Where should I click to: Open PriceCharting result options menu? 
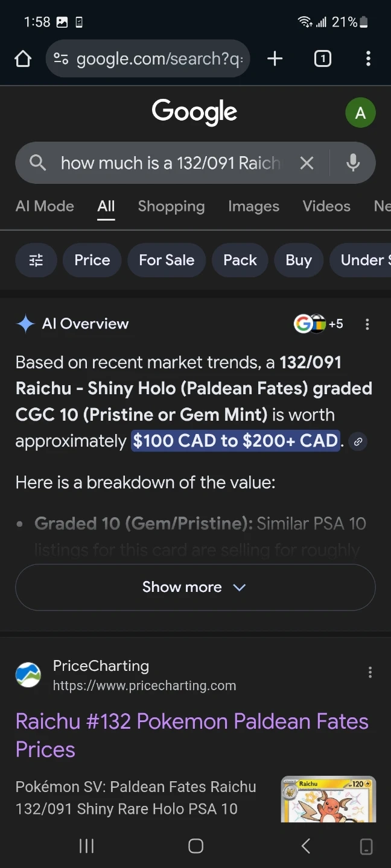(370, 673)
